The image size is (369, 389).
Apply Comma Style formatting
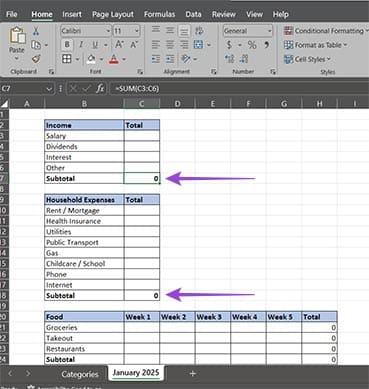tap(267, 45)
